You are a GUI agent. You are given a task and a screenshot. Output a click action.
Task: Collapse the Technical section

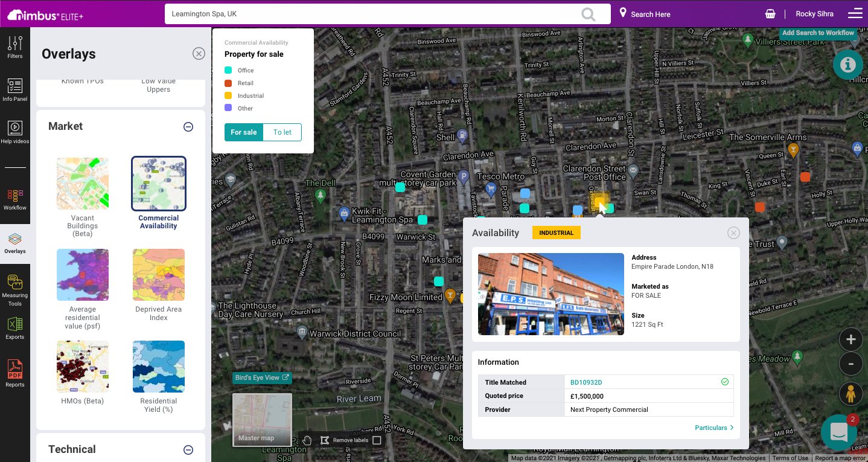(x=188, y=450)
